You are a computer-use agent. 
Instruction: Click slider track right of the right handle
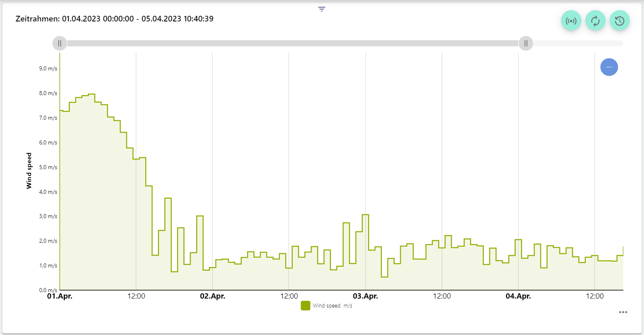(x=578, y=43)
